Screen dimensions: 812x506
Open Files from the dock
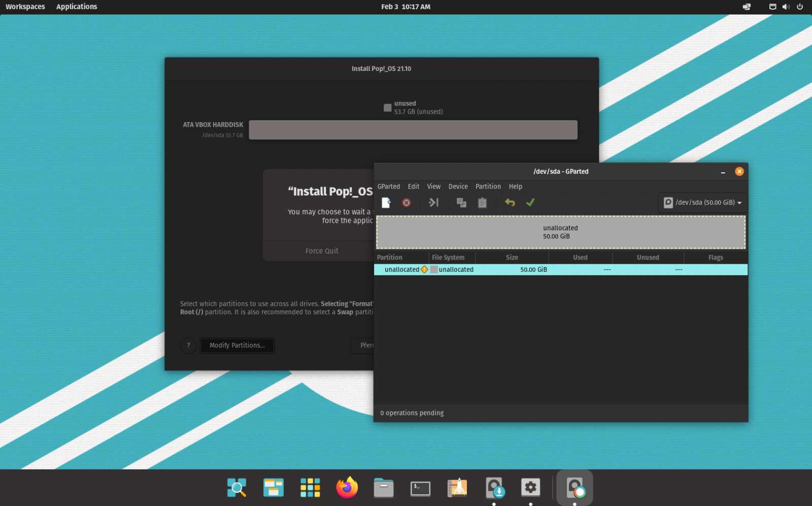point(384,488)
